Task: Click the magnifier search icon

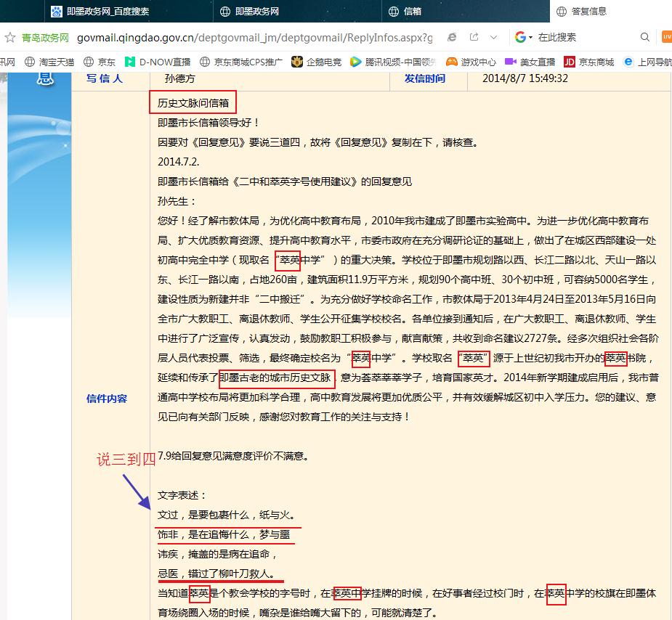Action: click(x=644, y=37)
